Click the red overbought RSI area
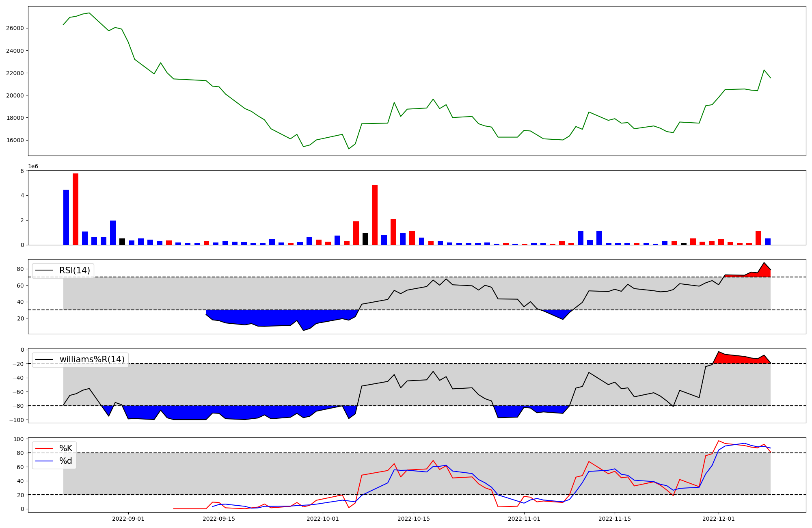 [764, 272]
